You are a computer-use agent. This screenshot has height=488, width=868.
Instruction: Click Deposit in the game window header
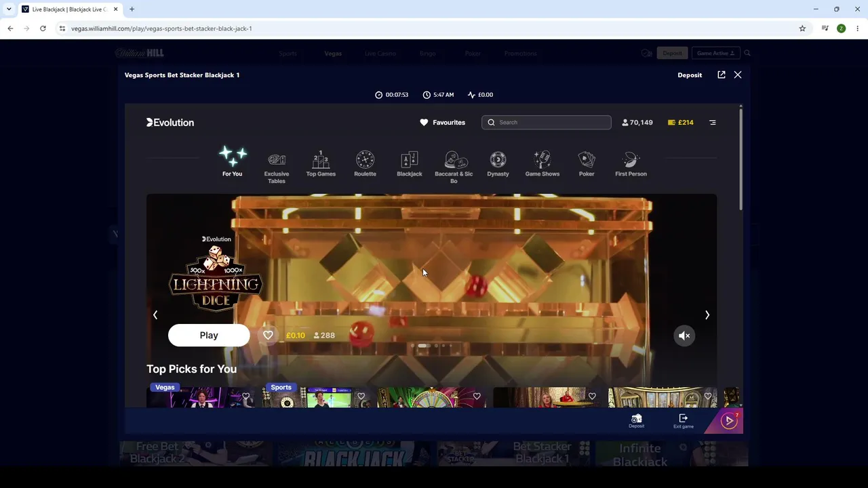[690, 75]
